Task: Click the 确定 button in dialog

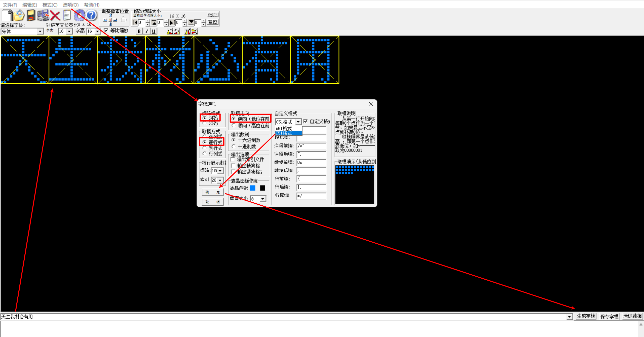Action: [212, 192]
